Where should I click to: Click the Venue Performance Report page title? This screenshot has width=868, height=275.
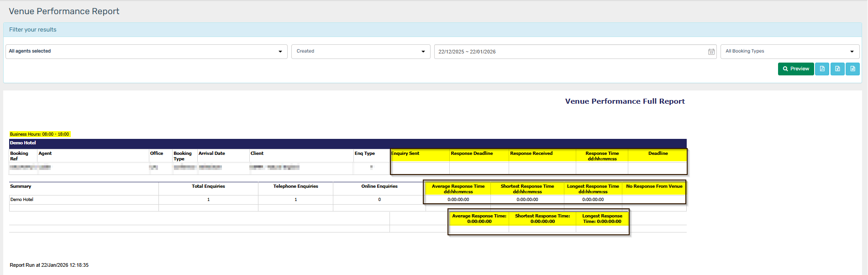(64, 11)
